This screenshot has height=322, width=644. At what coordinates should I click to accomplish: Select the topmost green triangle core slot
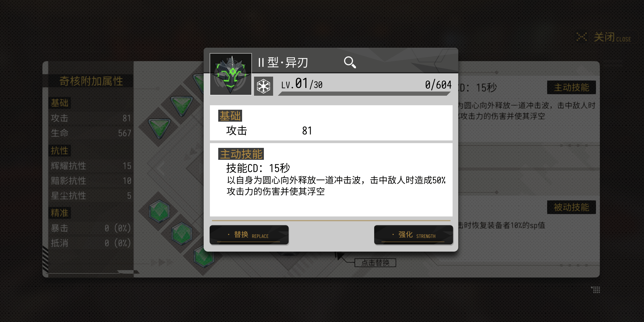click(199, 83)
